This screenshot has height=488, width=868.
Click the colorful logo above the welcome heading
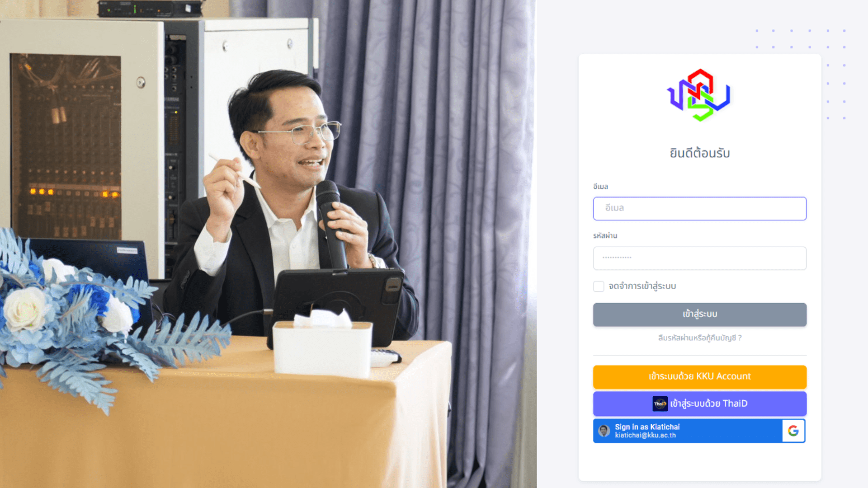click(x=699, y=95)
